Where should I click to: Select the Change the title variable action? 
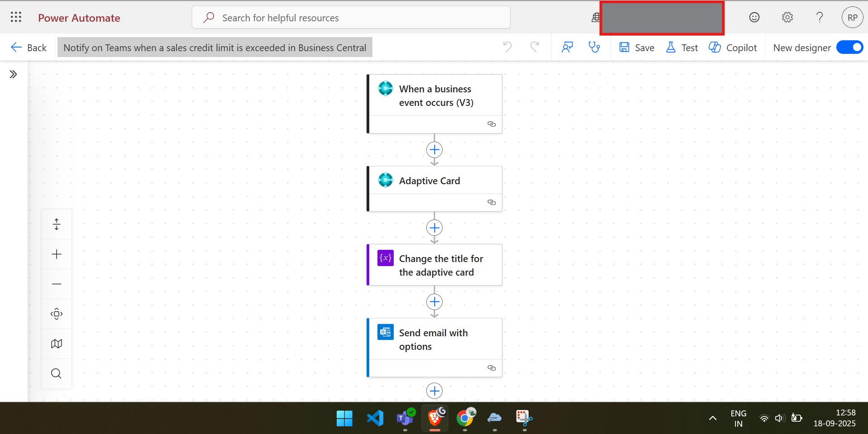click(434, 265)
